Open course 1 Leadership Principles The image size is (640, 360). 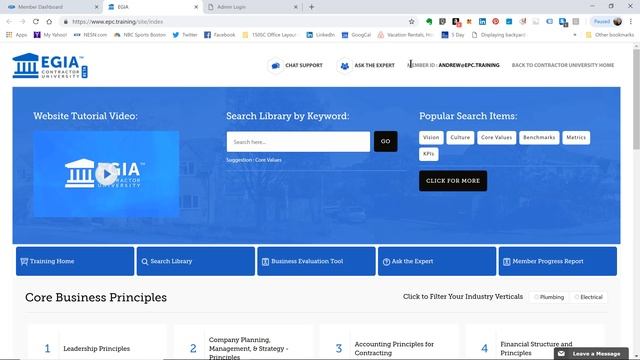97,349
